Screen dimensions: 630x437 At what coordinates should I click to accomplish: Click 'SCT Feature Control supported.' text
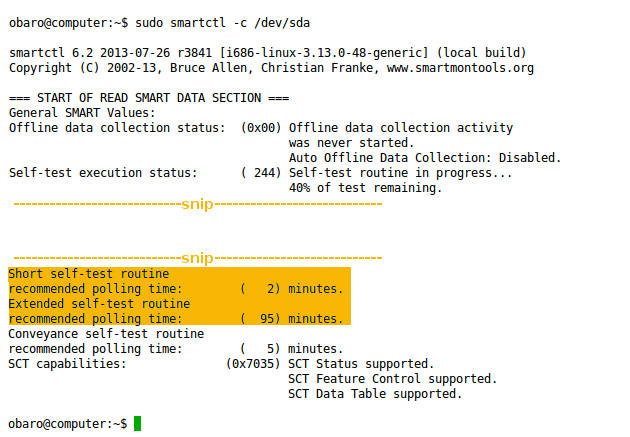tap(392, 379)
